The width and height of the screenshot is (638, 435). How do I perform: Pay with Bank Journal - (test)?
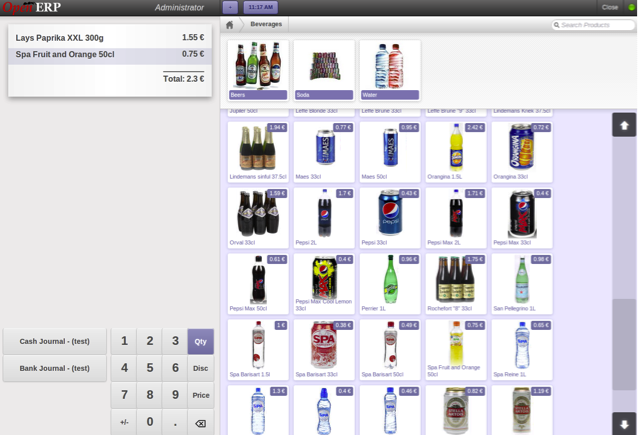(55, 368)
